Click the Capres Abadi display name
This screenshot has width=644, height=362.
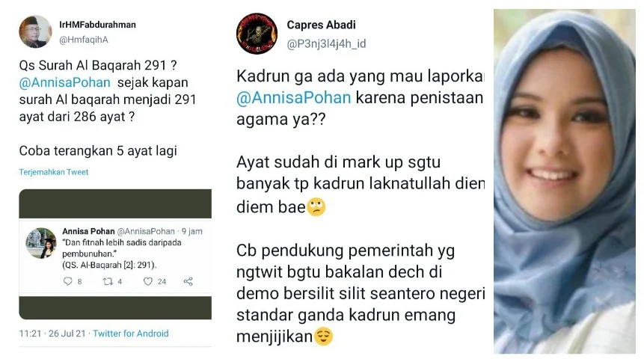point(321,25)
